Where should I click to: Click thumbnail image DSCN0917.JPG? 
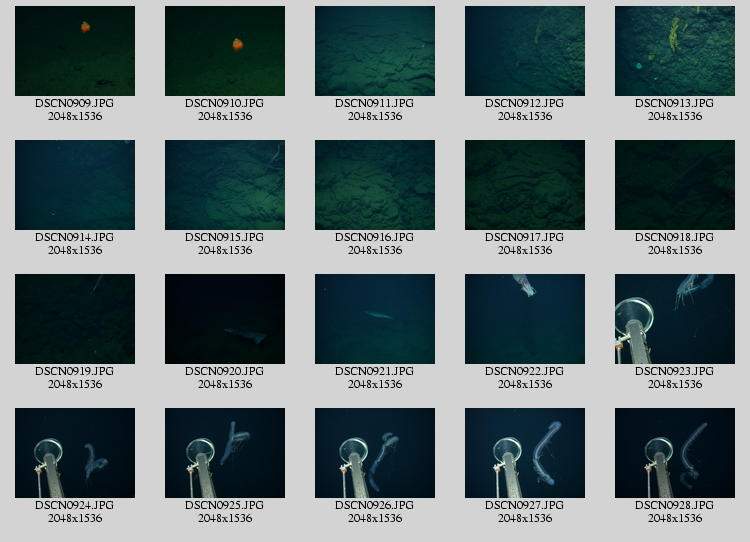click(525, 185)
